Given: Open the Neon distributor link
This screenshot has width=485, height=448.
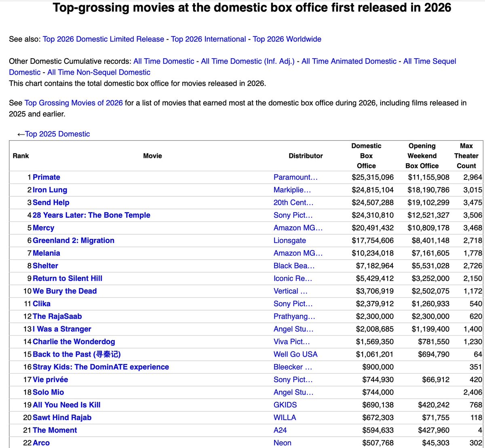Looking at the screenshot, I should click(283, 443).
